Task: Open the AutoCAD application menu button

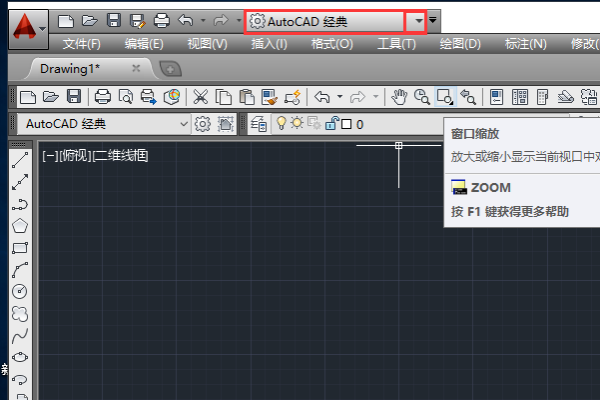Action: tap(28, 29)
